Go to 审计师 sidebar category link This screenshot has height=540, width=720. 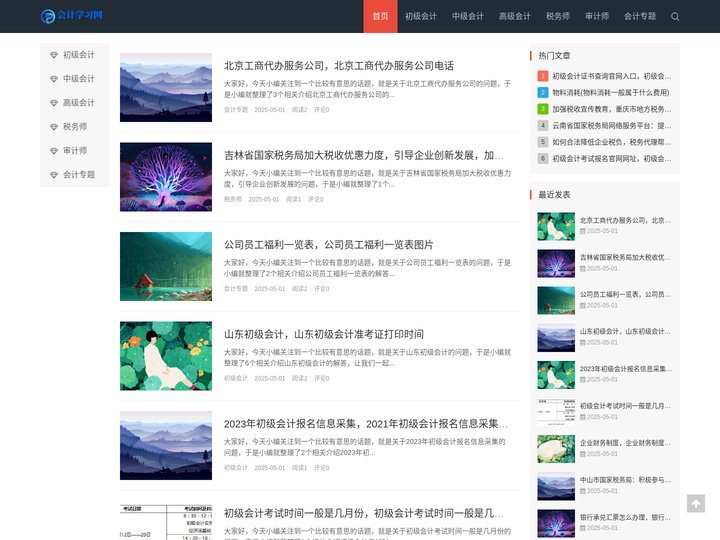coord(75,151)
